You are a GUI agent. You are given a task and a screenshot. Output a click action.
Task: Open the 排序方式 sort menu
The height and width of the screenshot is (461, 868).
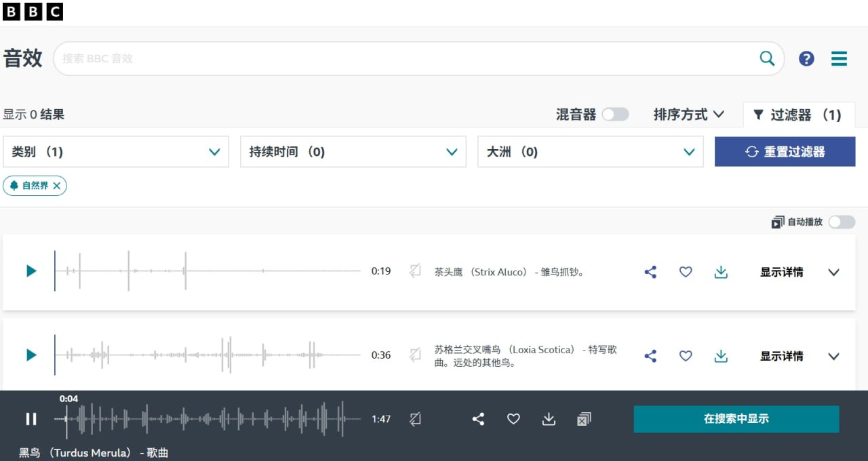coord(688,115)
